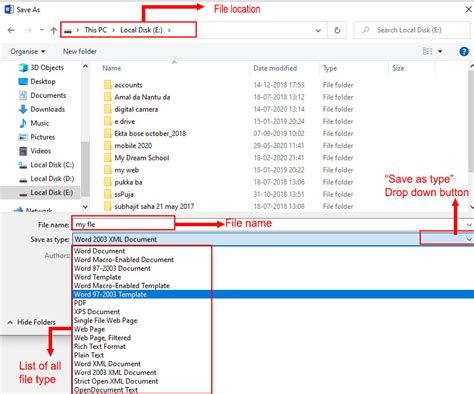Select Desktop in navigation pane
Viewport: 474px width, 394px height.
tap(37, 82)
